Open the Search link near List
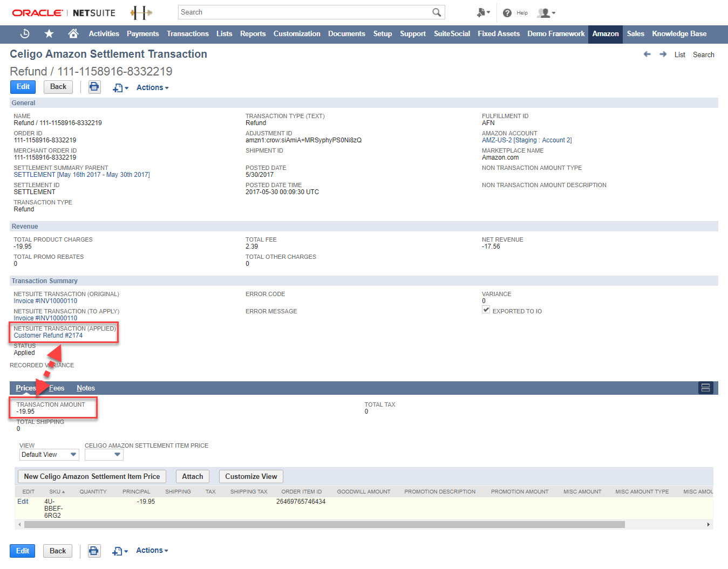 click(x=704, y=54)
